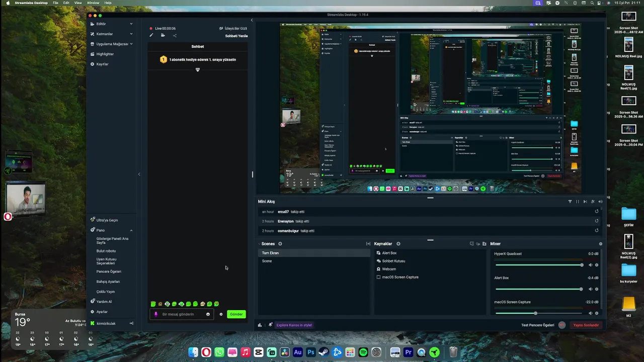This screenshot has height=362, width=644.
Task: Click Sohbeti Yenile to refresh chat
Action: tap(236, 36)
